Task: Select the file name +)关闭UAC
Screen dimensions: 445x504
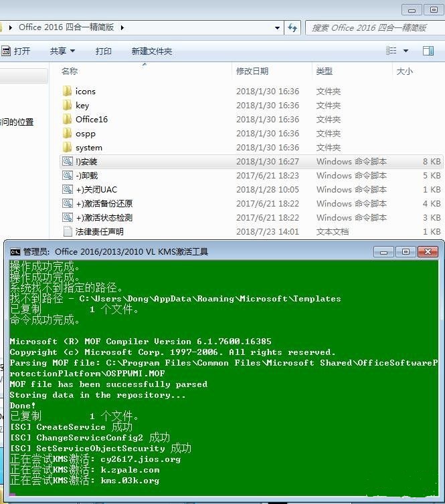Action: 96,190
